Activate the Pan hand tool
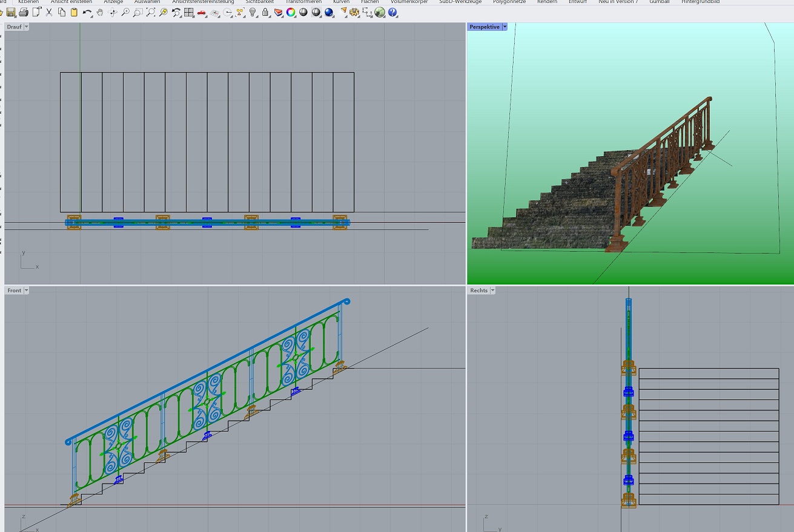The image size is (794, 532). coord(100,12)
